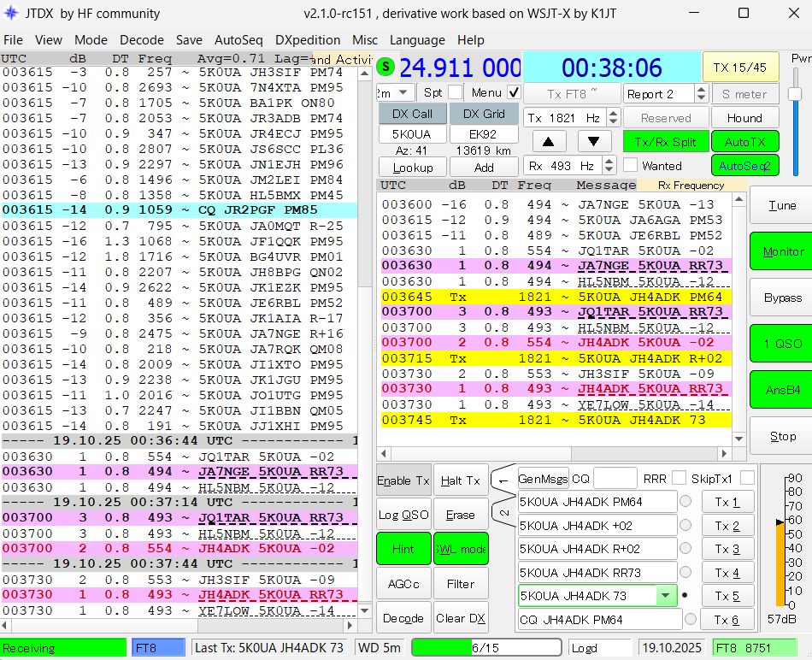Switch to message tab 2
The height and width of the screenshot is (660, 812).
tap(503, 512)
